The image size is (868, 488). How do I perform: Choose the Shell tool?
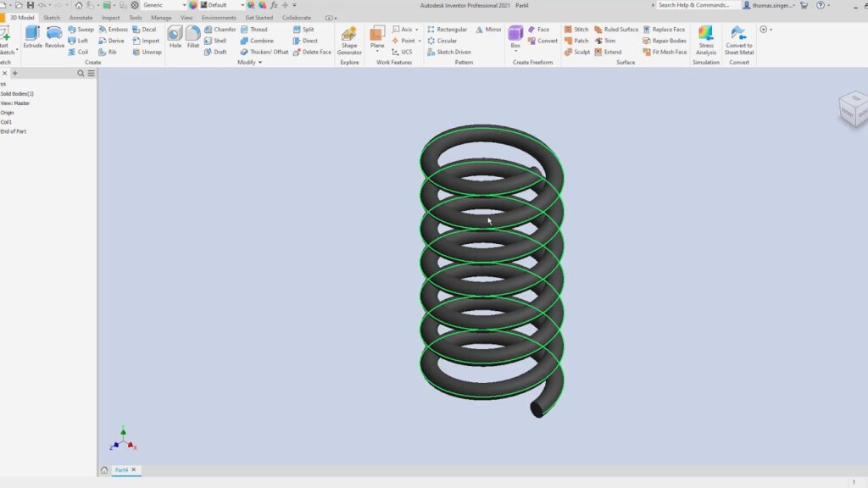tap(215, 41)
